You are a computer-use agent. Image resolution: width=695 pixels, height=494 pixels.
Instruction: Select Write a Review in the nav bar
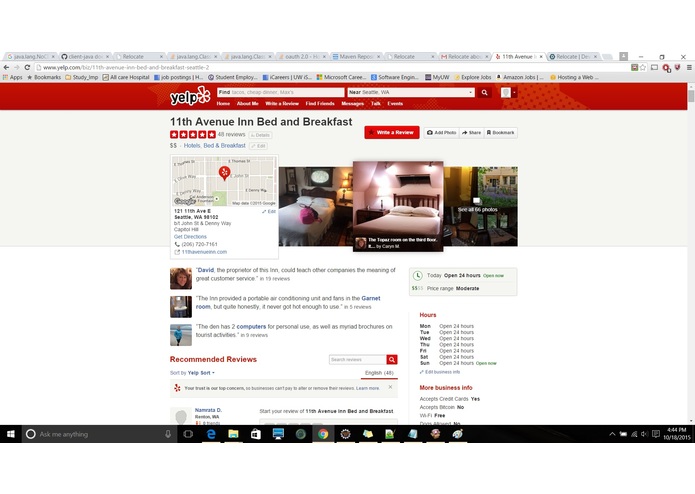point(282,104)
